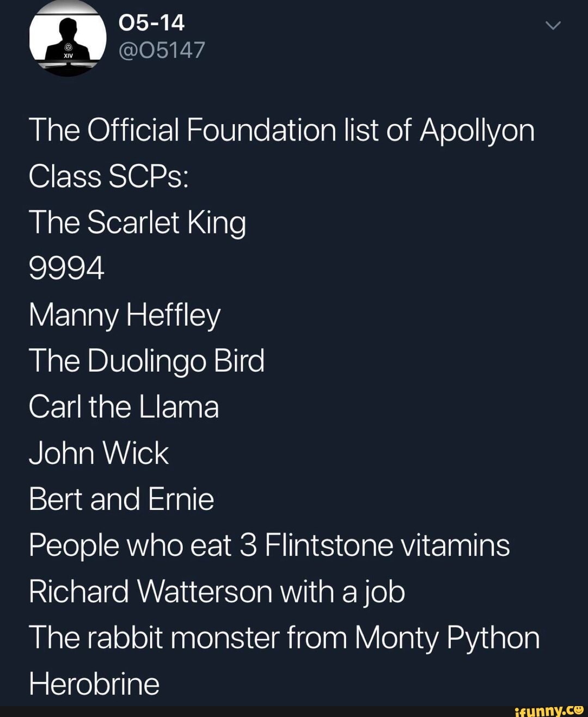Click the XIV badge on the avatar
This screenshot has height=717, width=588.
pyautogui.click(x=68, y=55)
